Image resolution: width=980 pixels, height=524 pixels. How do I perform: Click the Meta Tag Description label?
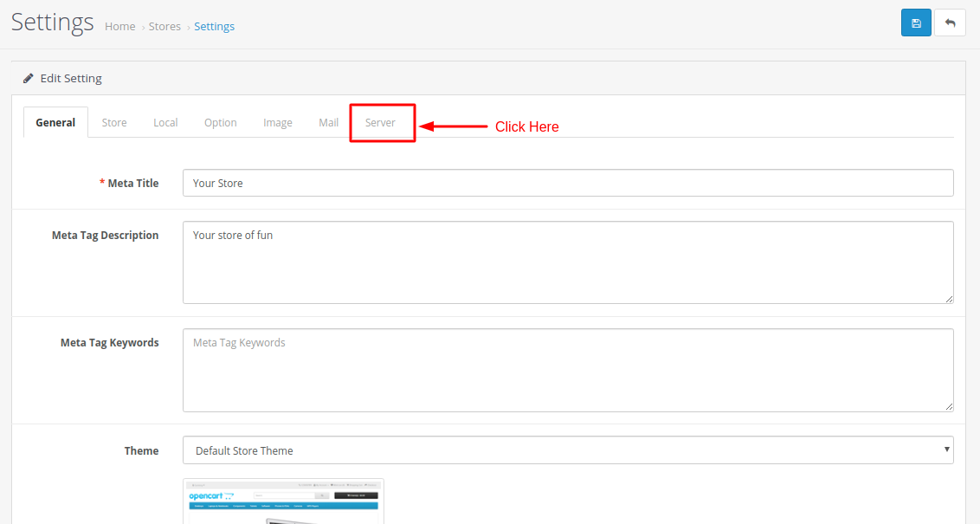point(105,235)
